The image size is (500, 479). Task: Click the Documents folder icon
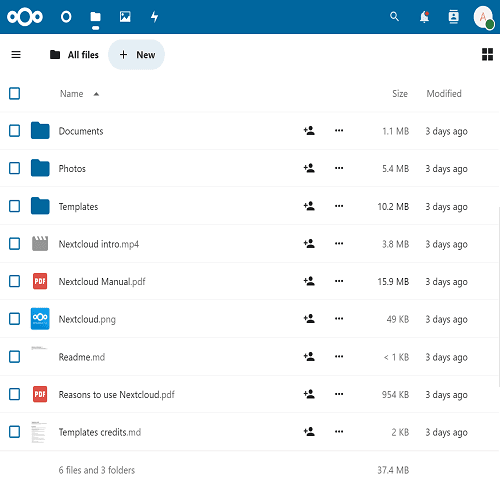pos(40,130)
